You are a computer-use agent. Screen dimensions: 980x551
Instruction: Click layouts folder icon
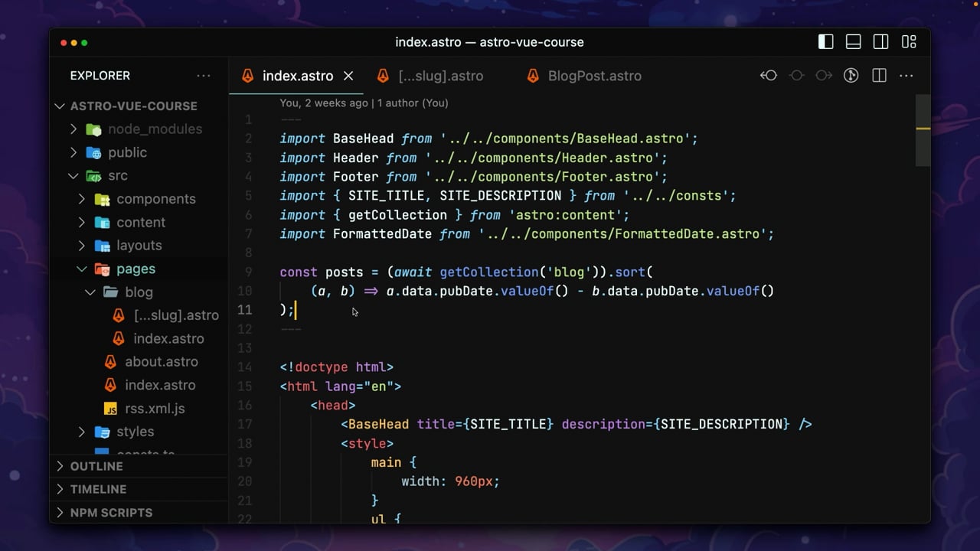(x=102, y=246)
